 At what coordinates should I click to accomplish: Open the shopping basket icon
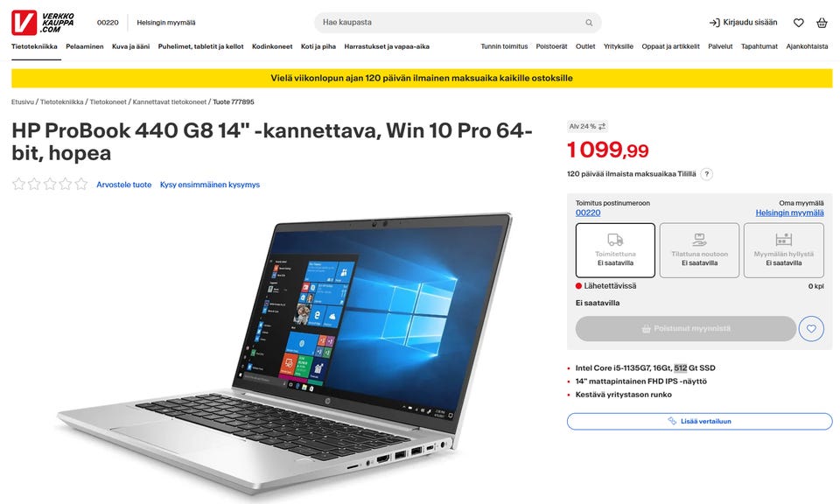pyautogui.click(x=822, y=23)
